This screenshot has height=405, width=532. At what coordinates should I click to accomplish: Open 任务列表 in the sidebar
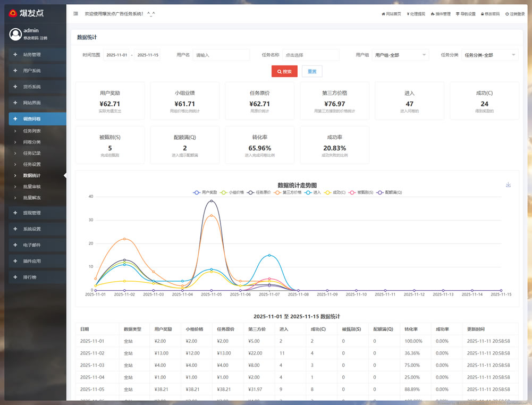(32, 131)
